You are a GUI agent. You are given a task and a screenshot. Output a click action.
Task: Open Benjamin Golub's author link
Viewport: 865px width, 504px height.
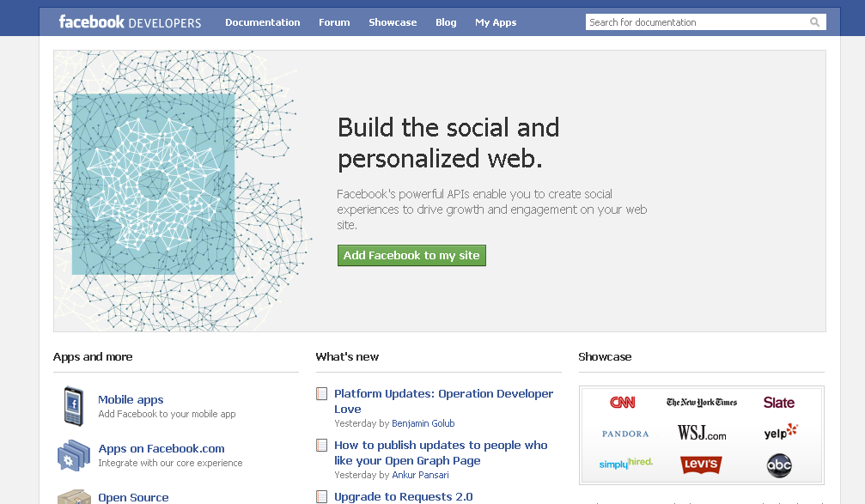coord(423,423)
